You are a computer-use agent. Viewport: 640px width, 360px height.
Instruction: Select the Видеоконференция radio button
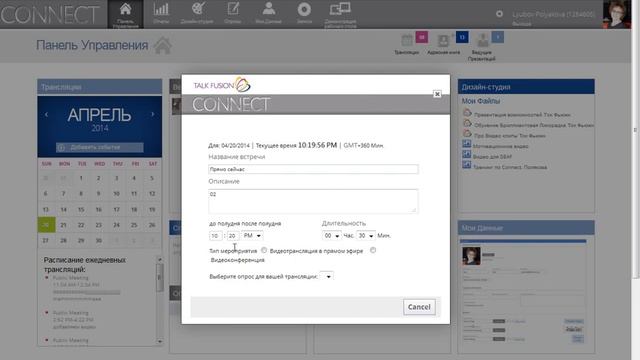click(373, 250)
